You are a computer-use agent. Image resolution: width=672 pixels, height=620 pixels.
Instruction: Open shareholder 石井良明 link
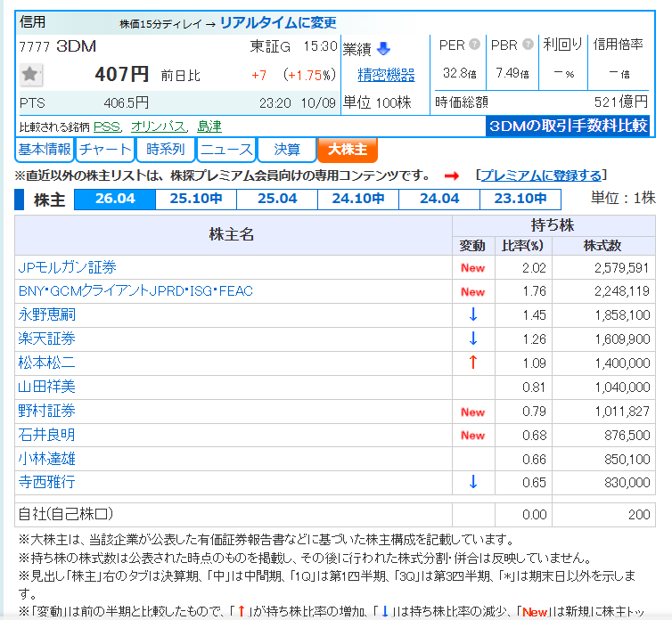[x=46, y=435]
